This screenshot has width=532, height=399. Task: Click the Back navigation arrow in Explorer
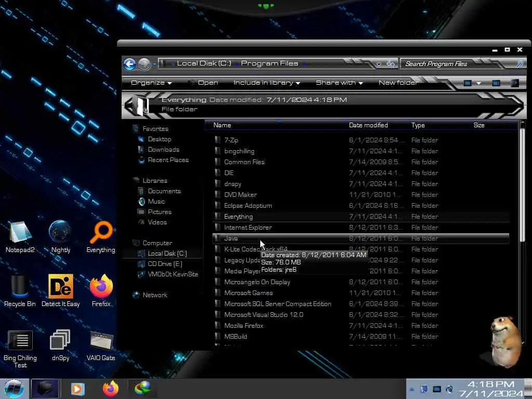click(129, 64)
